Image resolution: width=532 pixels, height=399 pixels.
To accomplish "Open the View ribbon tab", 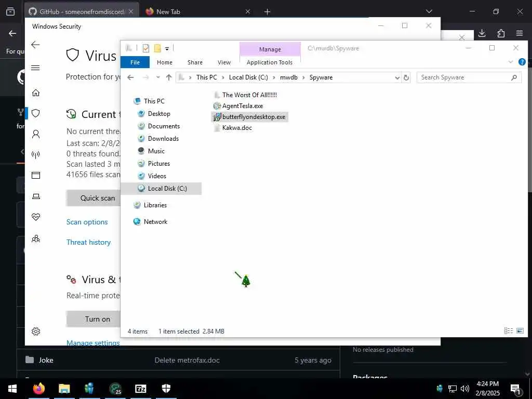I will click(224, 62).
